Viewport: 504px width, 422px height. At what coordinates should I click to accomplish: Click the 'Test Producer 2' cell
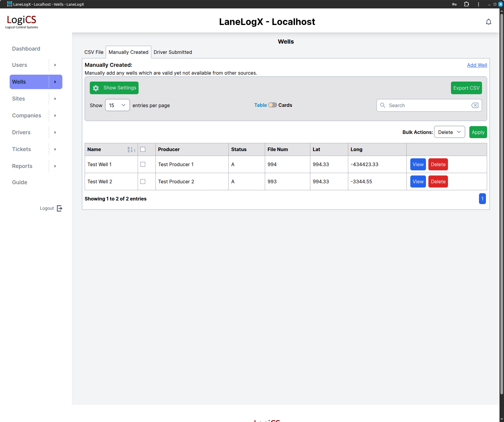tap(192, 182)
